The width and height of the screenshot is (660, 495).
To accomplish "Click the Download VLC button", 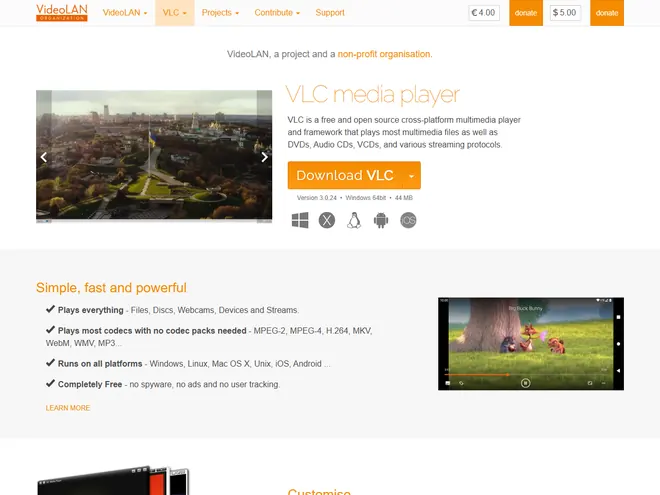I will pyautogui.click(x=345, y=175).
